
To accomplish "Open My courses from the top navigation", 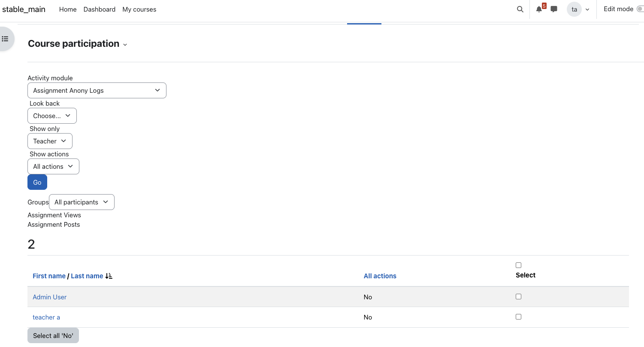I will (x=139, y=9).
